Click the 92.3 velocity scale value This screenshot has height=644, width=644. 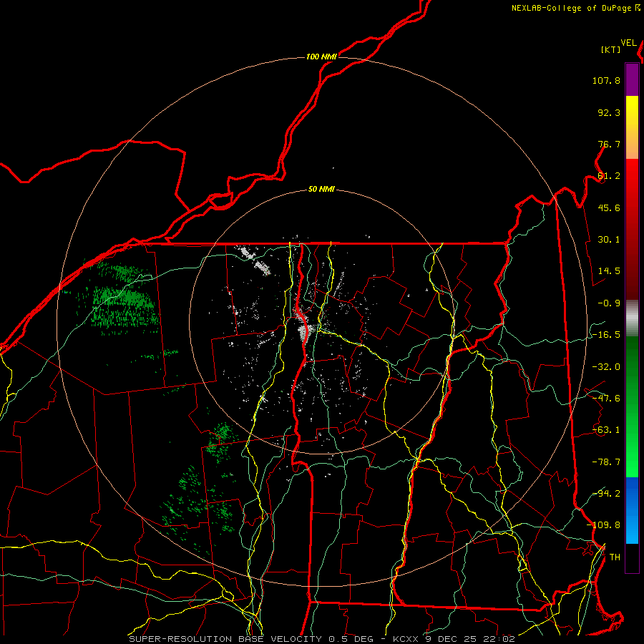pyautogui.click(x=609, y=112)
